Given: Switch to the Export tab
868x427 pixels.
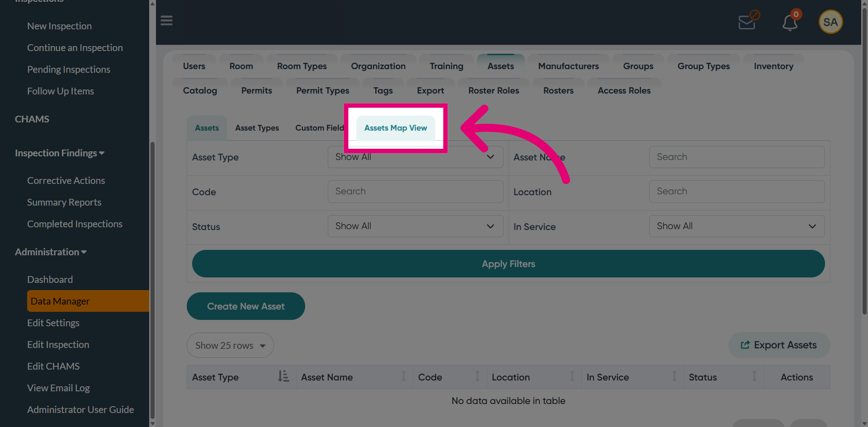Looking at the screenshot, I should [x=430, y=90].
